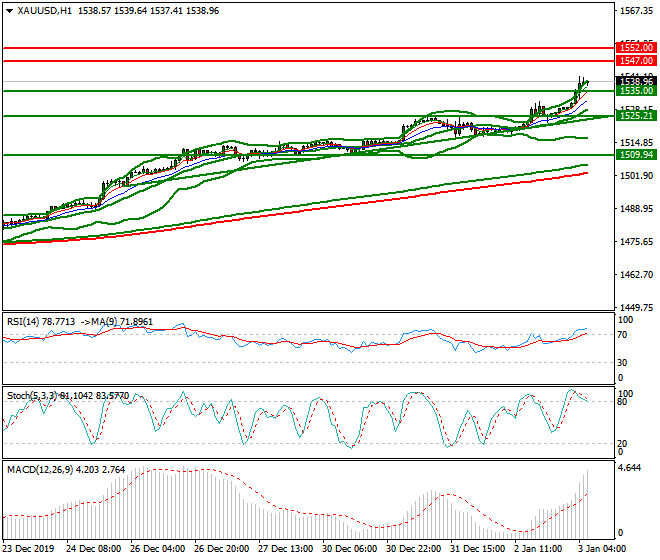Click the 1535.00 green price level label
Viewport: 660px width, 560px height.
pos(636,91)
